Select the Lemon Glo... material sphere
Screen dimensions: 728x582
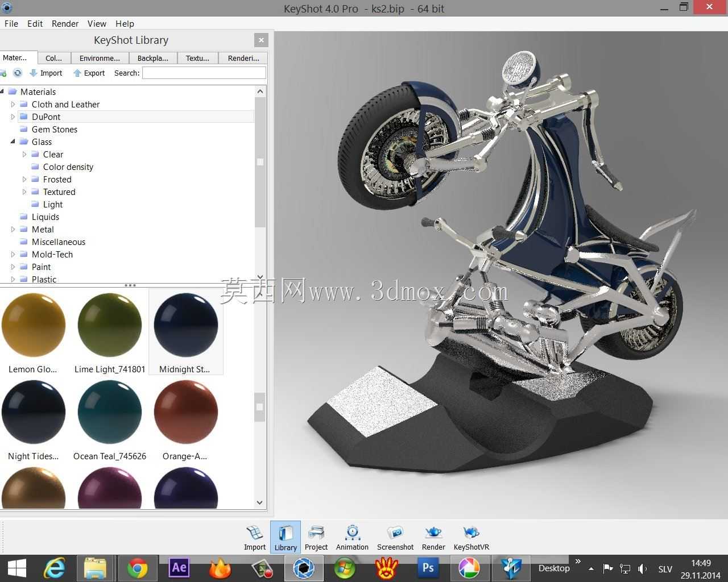click(34, 325)
